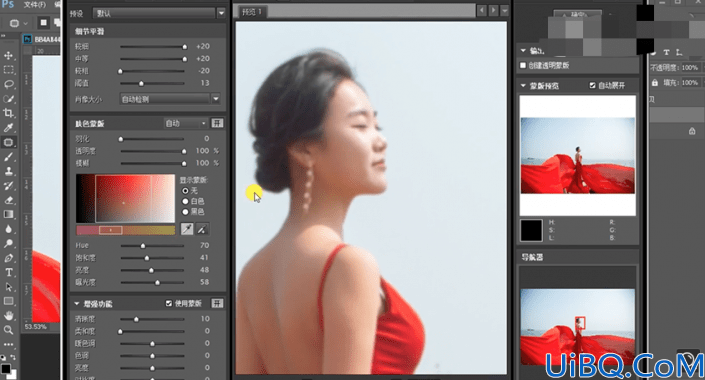Click the 填充 100% field in Layers panel
The width and height of the screenshot is (705, 380).
690,83
